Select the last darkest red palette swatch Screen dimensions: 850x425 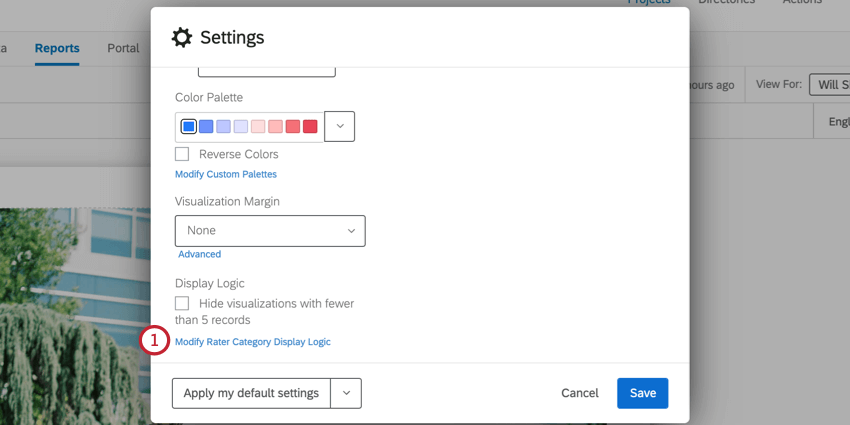click(x=310, y=126)
